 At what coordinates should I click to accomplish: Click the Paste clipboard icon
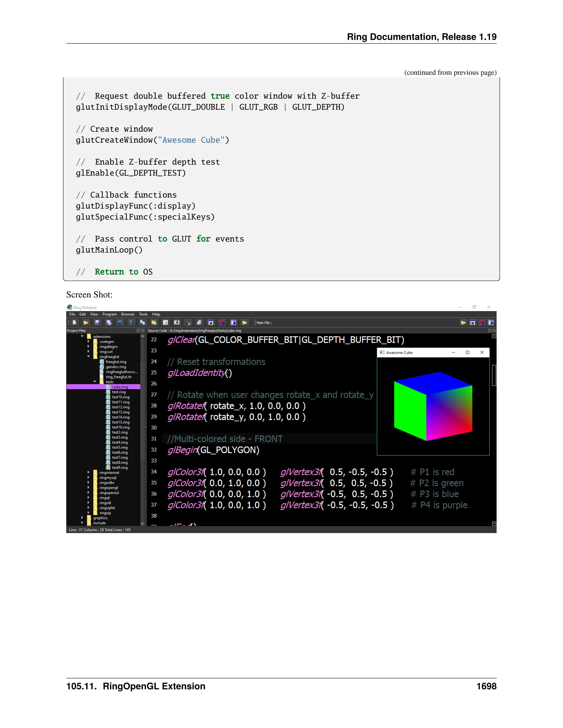click(154, 322)
